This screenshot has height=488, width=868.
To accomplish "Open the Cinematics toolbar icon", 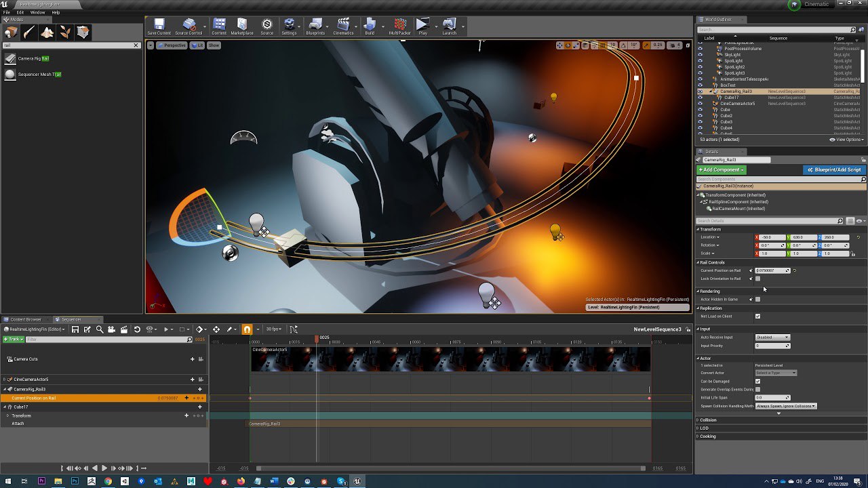I will click(x=343, y=27).
